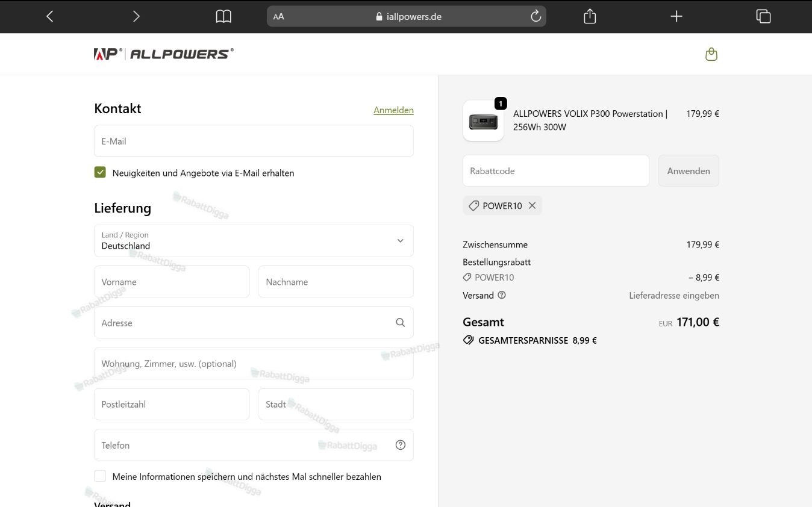Open the shopping bag cart icon
812x507 pixels.
pos(711,54)
